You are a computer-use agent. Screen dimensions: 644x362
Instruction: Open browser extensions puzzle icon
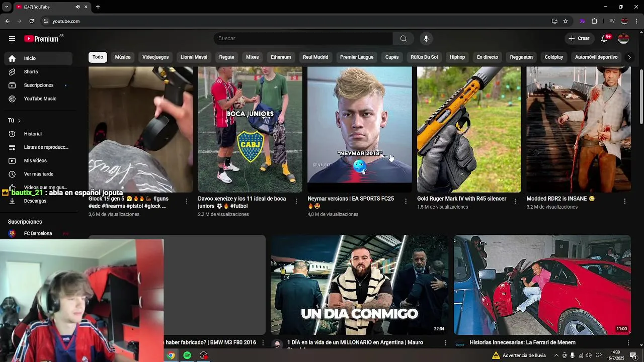click(x=595, y=21)
